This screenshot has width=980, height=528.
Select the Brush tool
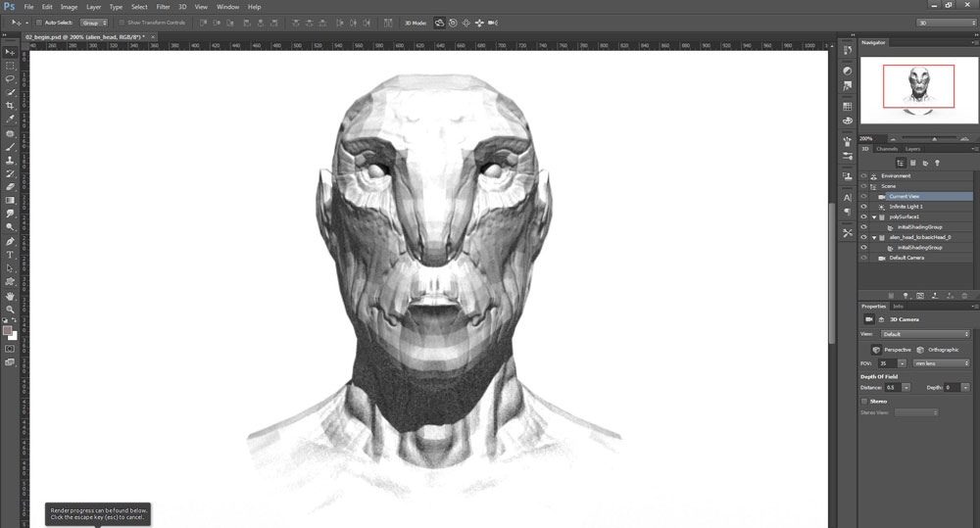click(x=10, y=147)
